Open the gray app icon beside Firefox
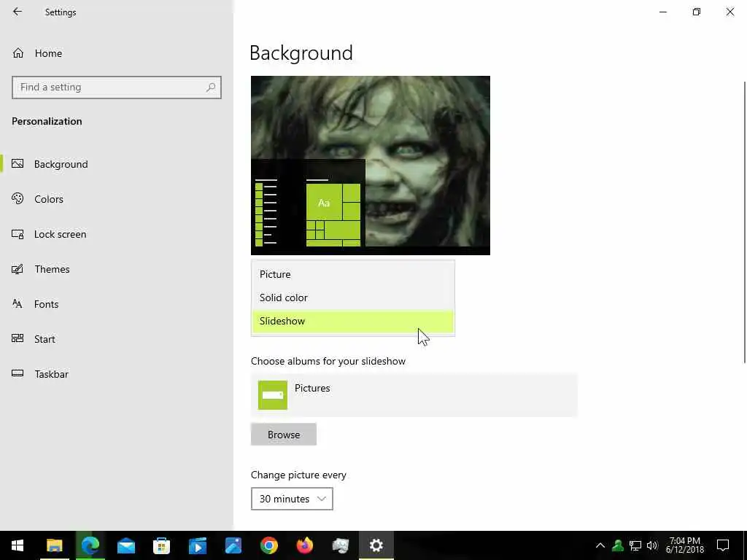This screenshot has width=747, height=560. pyautogui.click(x=340, y=545)
